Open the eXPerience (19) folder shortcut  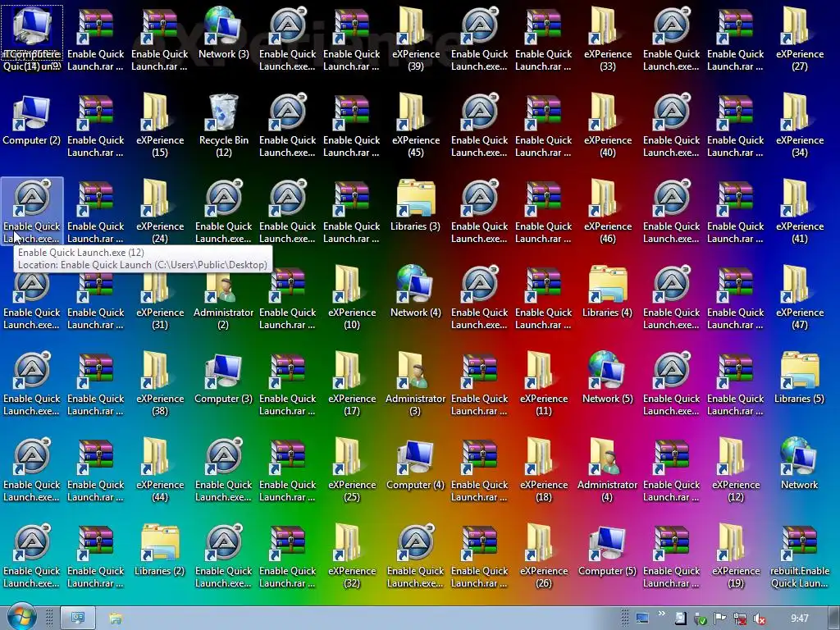click(x=736, y=556)
